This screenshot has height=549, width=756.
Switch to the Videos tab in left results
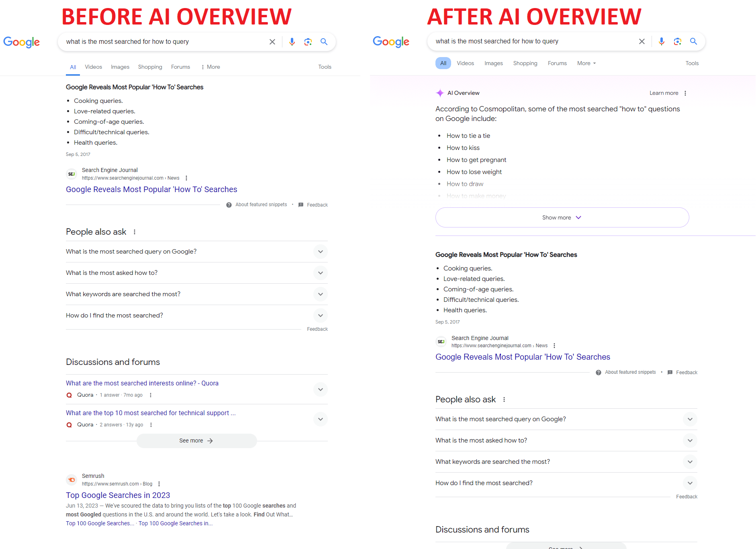(94, 67)
